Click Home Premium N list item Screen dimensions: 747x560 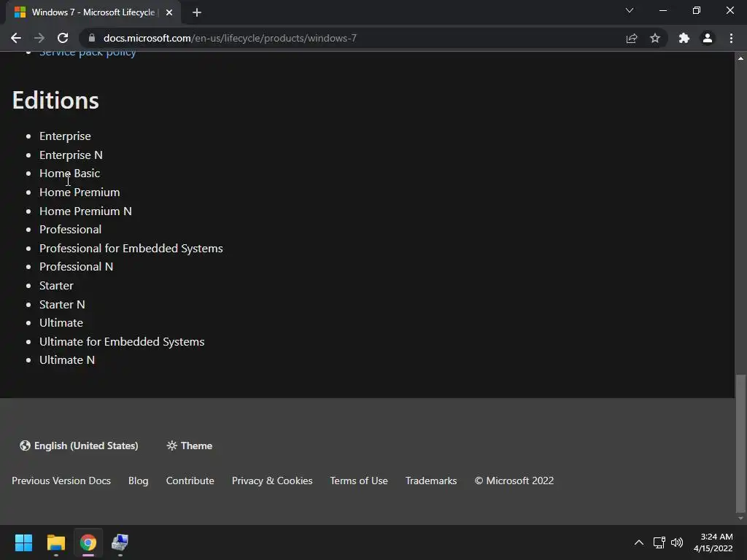tap(85, 211)
